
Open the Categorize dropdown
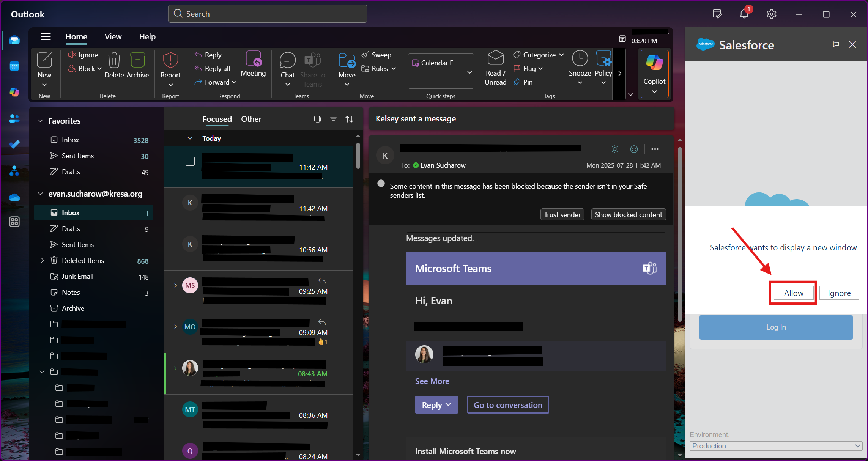coord(561,55)
